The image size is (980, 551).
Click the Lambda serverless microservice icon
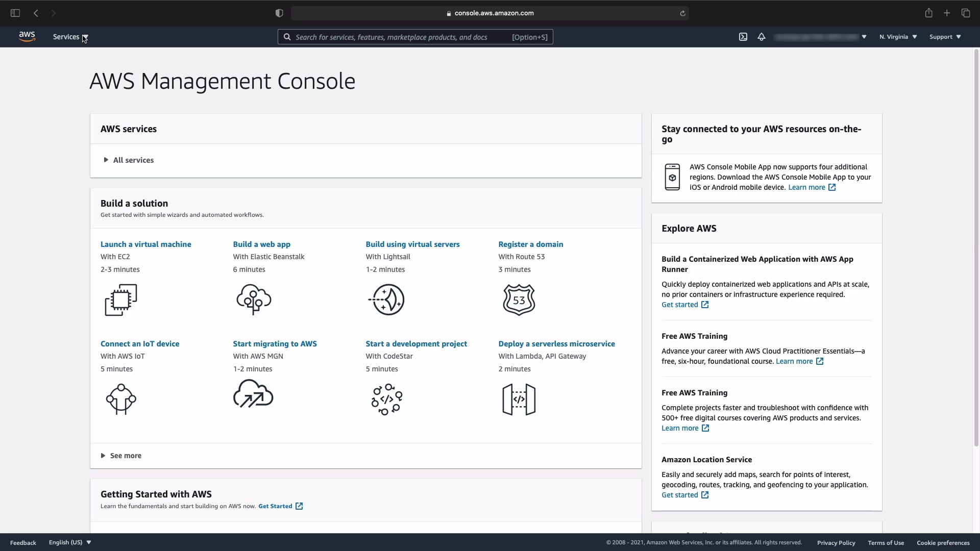(x=519, y=399)
